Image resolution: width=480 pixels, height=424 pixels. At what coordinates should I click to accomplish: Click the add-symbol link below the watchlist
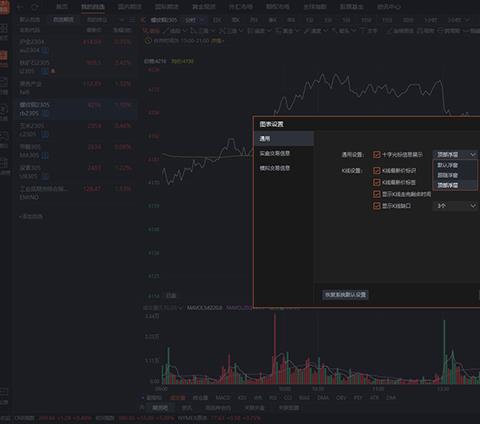31,217
